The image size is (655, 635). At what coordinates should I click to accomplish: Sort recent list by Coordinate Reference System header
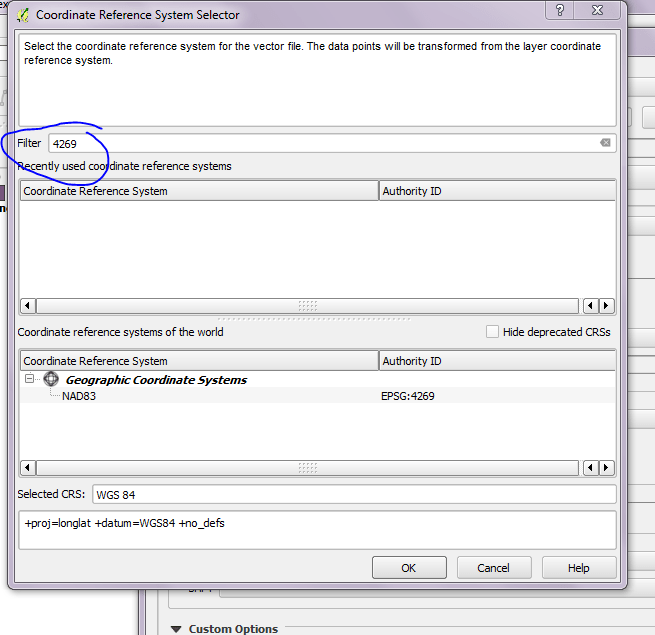click(198, 191)
